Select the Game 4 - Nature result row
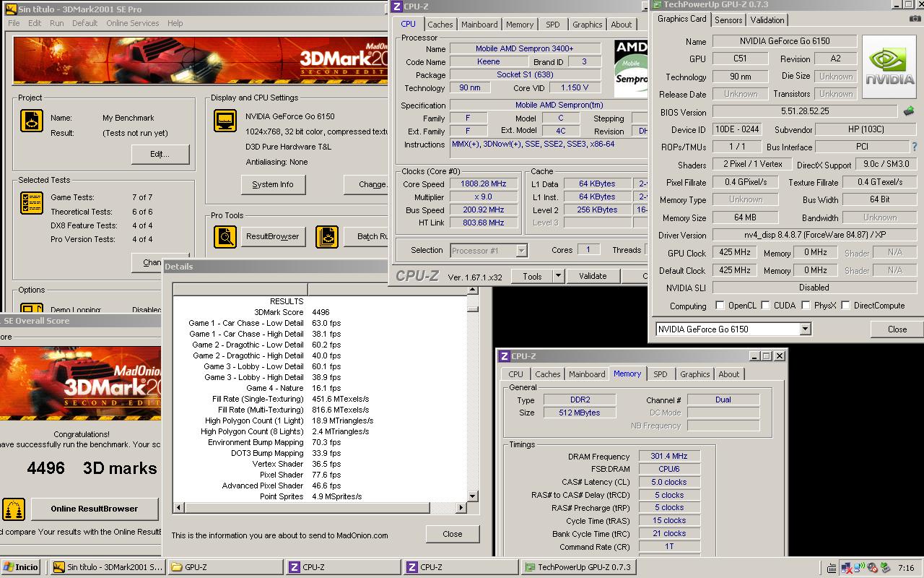 pos(321,388)
